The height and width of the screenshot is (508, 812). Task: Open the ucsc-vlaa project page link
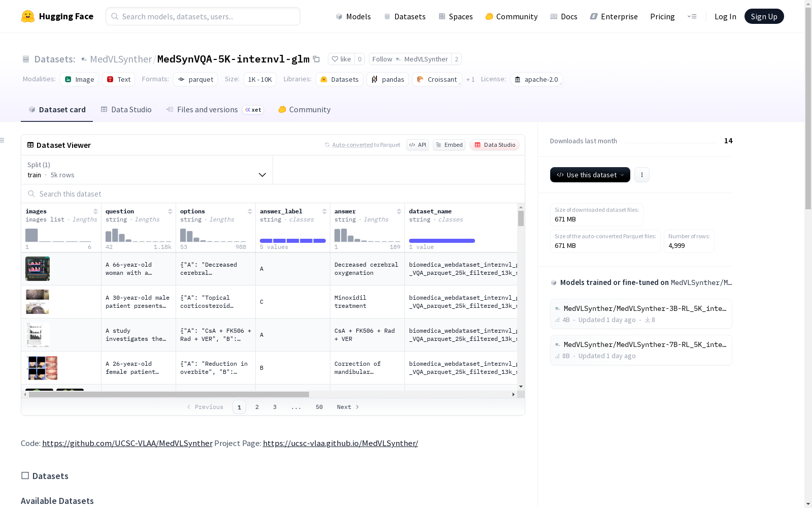click(341, 443)
